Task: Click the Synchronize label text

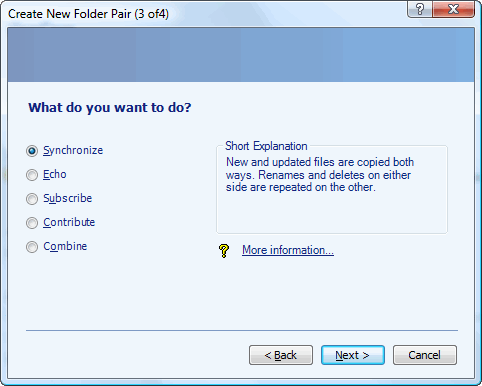Action: pos(73,150)
